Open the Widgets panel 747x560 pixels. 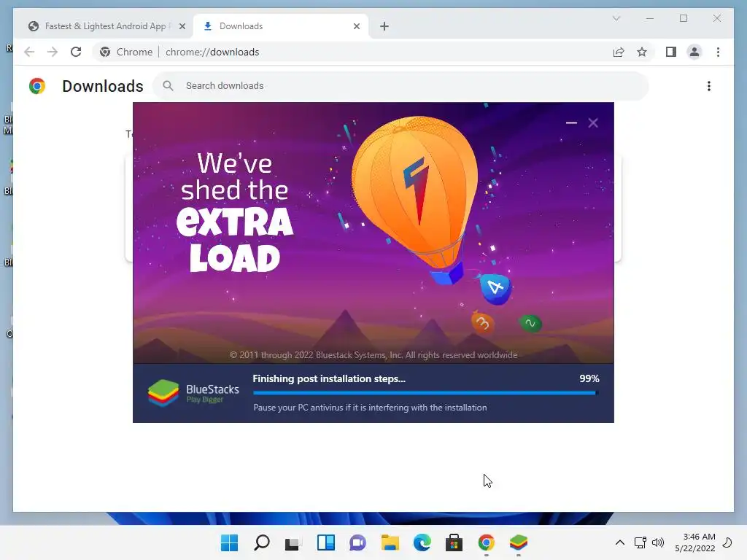(x=326, y=542)
